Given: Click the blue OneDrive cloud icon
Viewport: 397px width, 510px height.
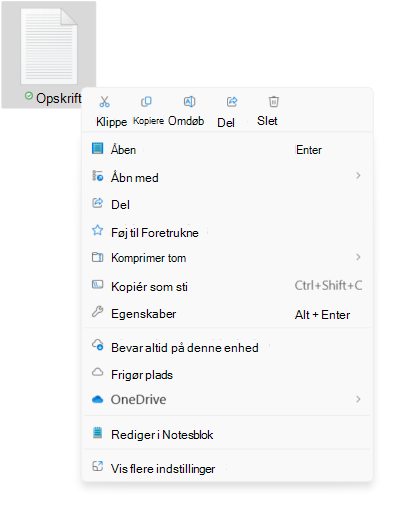Looking at the screenshot, I should point(97,399).
